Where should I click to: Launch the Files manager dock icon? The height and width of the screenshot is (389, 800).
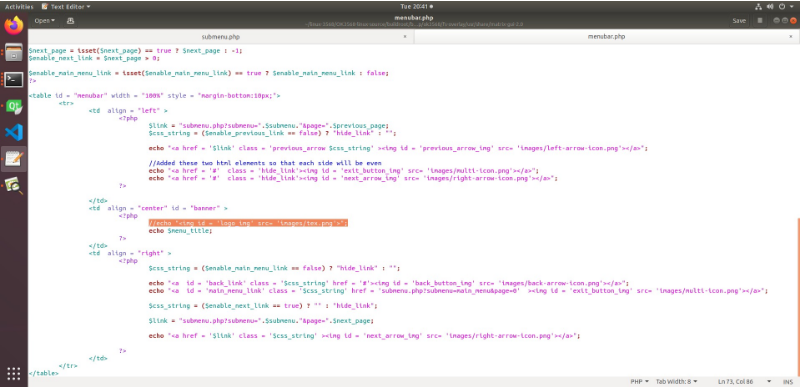14,52
